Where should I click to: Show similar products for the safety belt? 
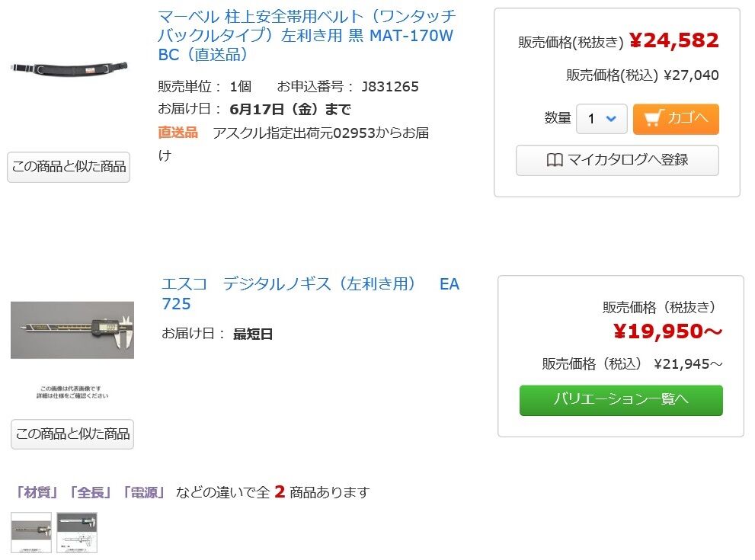[x=69, y=166]
